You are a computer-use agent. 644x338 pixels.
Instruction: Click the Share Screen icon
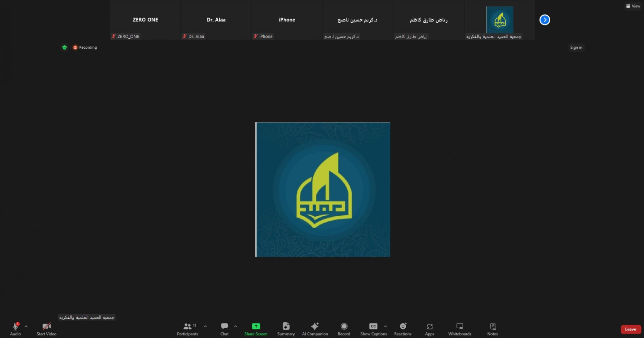[x=256, y=326]
